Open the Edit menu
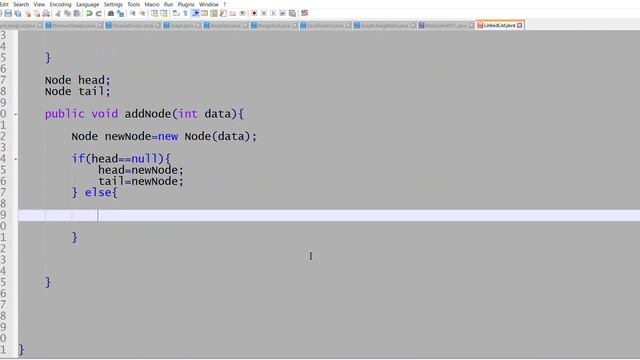The width and height of the screenshot is (640, 360). [x=4, y=4]
